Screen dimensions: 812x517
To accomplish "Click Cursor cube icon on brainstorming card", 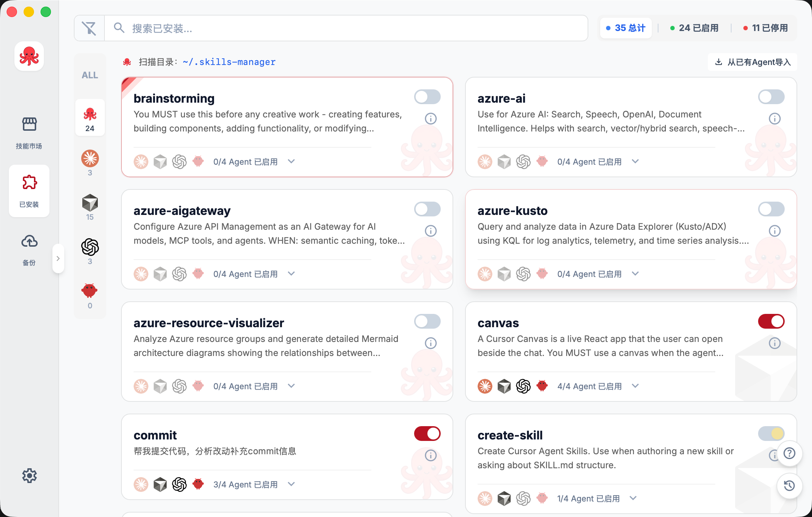I will pos(160,162).
